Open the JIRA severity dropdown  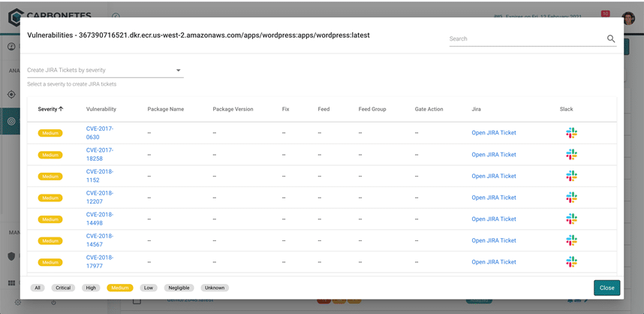[105, 71]
